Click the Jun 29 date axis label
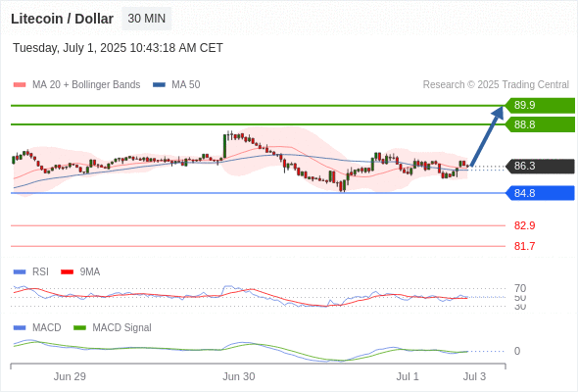 tap(70, 376)
